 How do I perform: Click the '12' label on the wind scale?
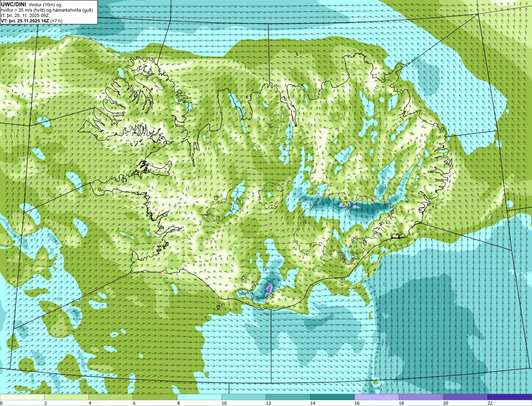pos(268,403)
